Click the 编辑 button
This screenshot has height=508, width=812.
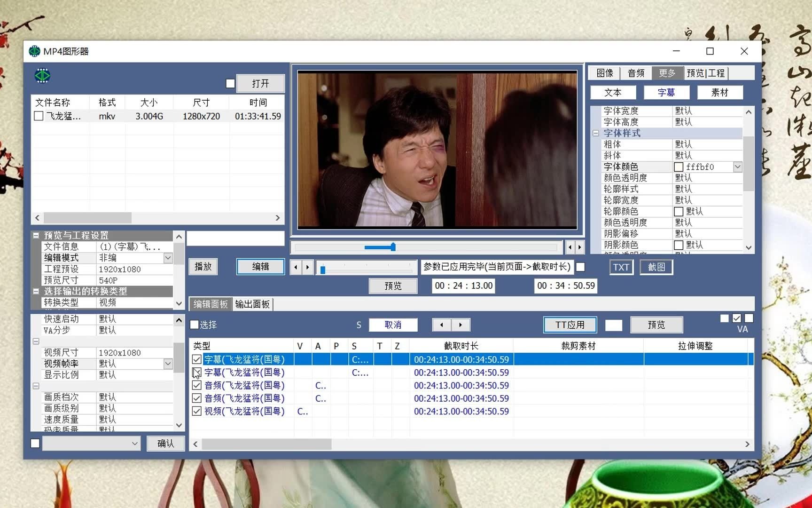click(x=260, y=267)
